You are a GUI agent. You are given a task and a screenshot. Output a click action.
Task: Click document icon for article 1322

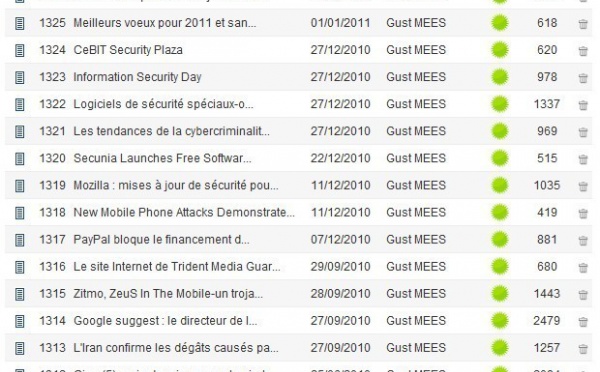(20, 104)
